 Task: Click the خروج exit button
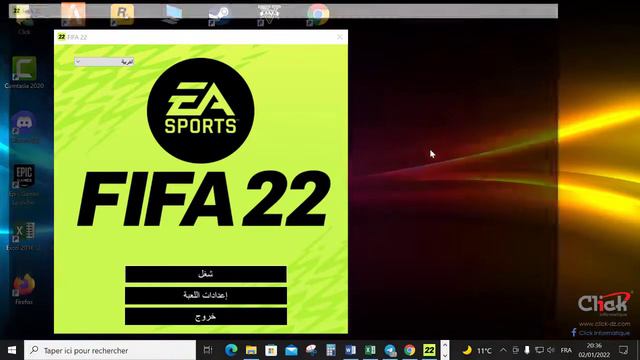[x=206, y=316]
